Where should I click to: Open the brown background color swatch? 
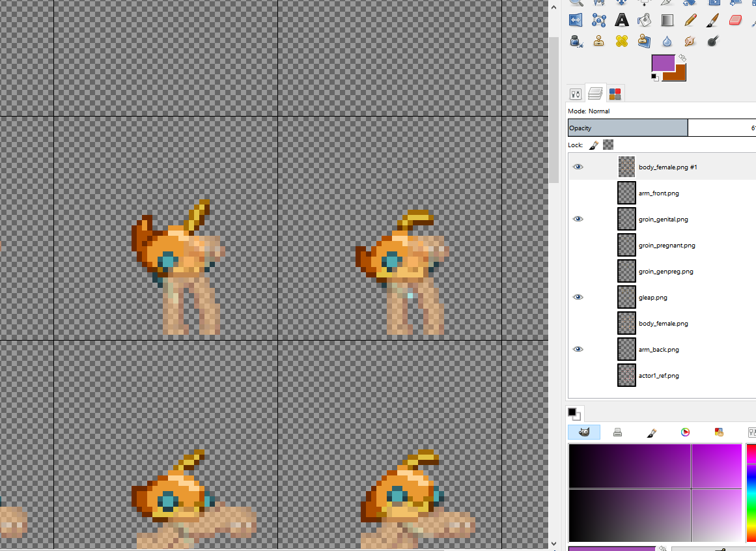pyautogui.click(x=679, y=74)
